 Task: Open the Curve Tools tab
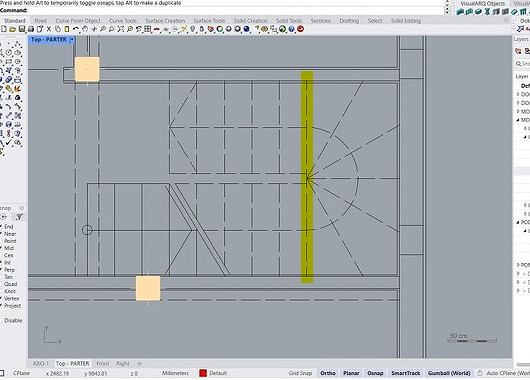tap(123, 21)
